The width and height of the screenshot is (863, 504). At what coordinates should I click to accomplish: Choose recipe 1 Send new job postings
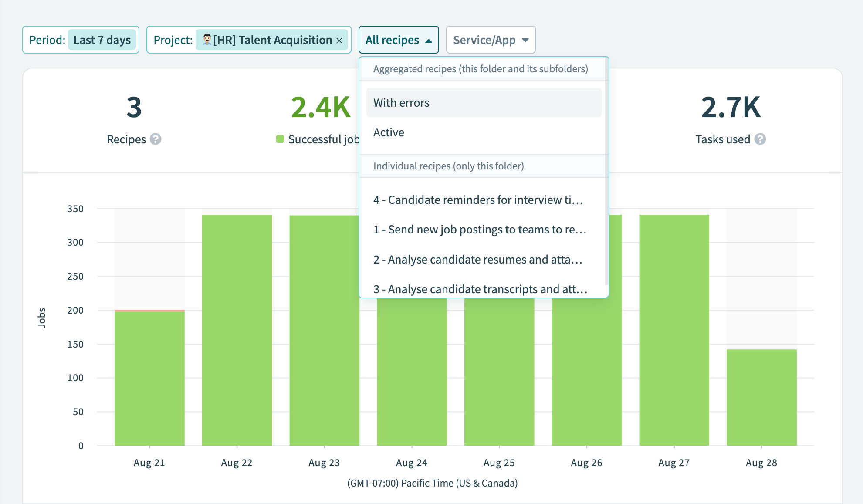(x=480, y=230)
